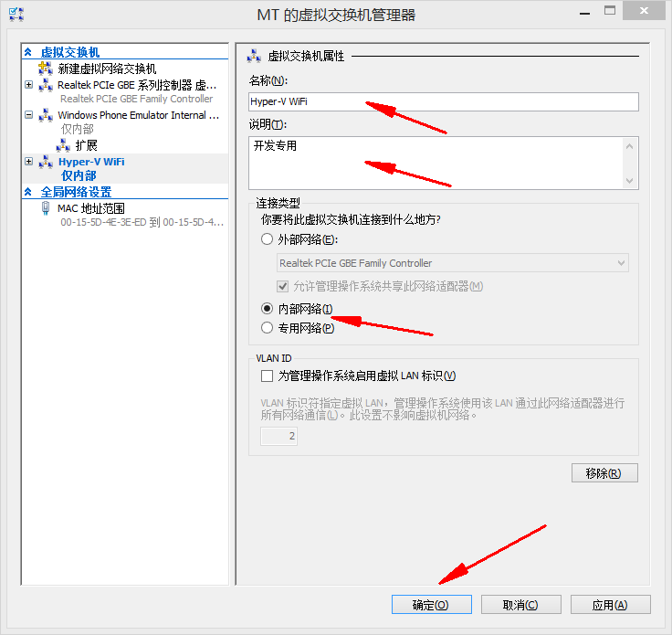Click the VLAN ID number field

tap(278, 436)
